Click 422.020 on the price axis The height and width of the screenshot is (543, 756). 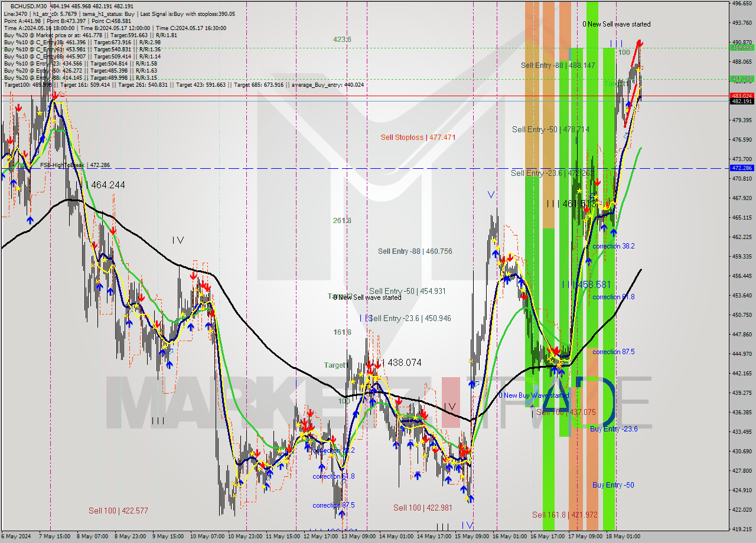click(x=742, y=509)
